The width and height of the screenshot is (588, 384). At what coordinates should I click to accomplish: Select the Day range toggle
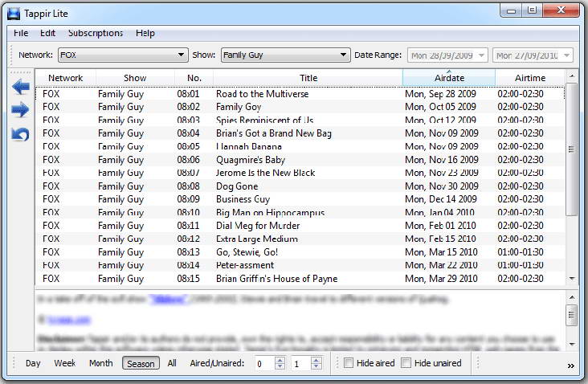[x=33, y=363]
